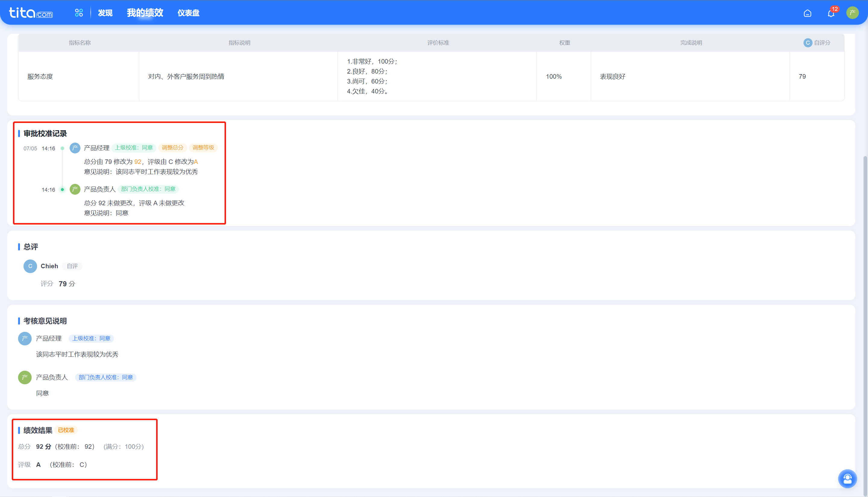This screenshot has width=868, height=497.
Task: Open the customer support chat icon
Action: (847, 479)
